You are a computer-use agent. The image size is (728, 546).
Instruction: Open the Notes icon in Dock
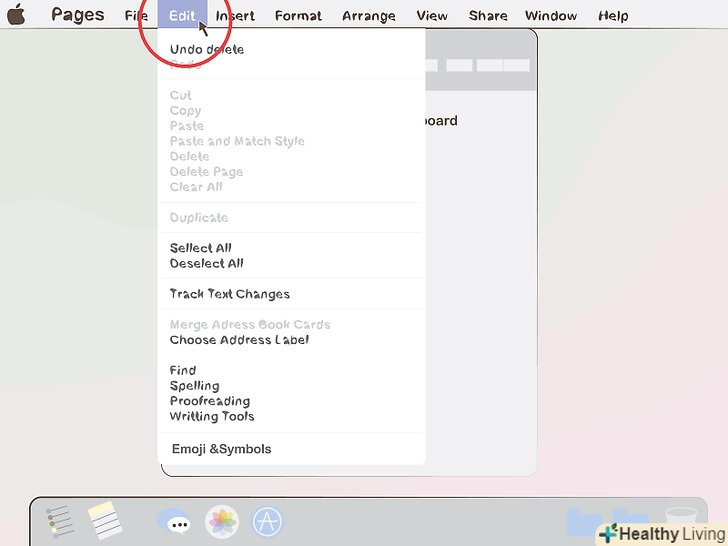(105, 520)
